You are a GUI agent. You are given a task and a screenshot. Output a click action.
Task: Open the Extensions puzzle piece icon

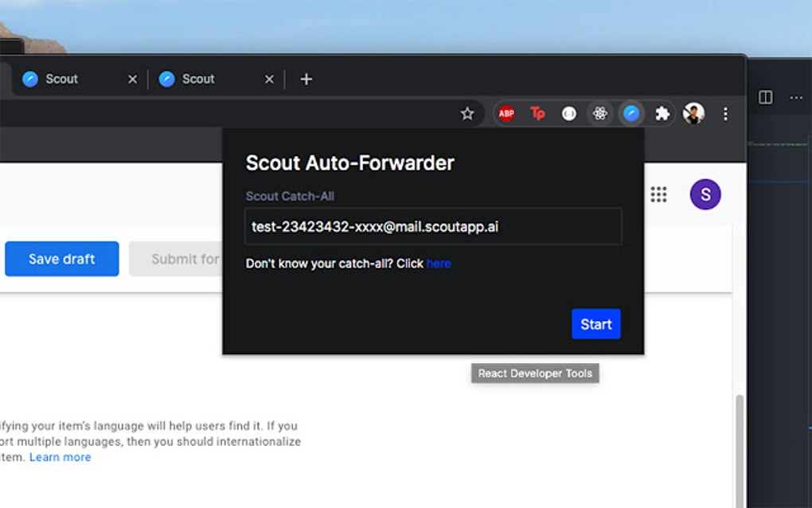point(662,113)
